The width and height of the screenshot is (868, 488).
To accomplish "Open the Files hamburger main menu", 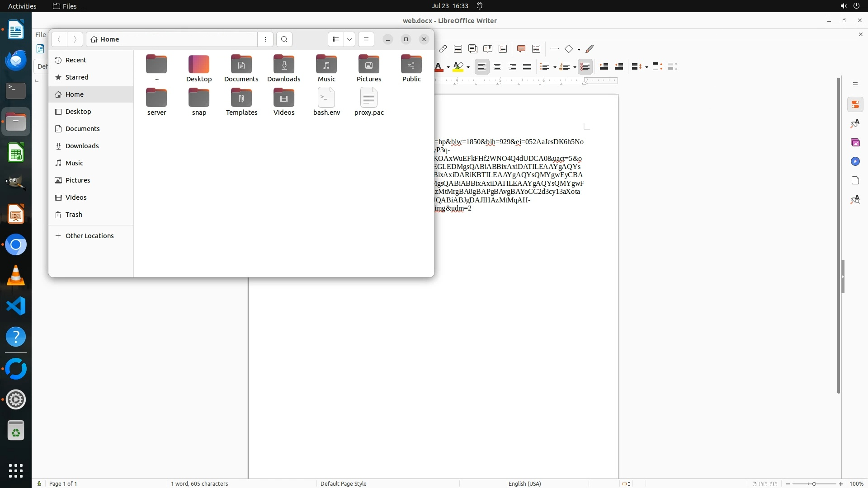I will tap(366, 39).
